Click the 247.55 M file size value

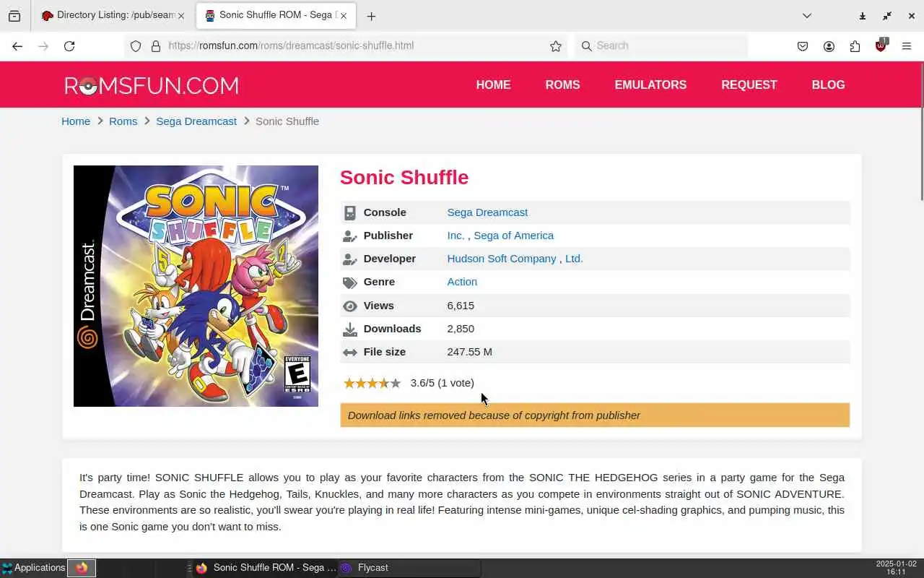click(469, 352)
